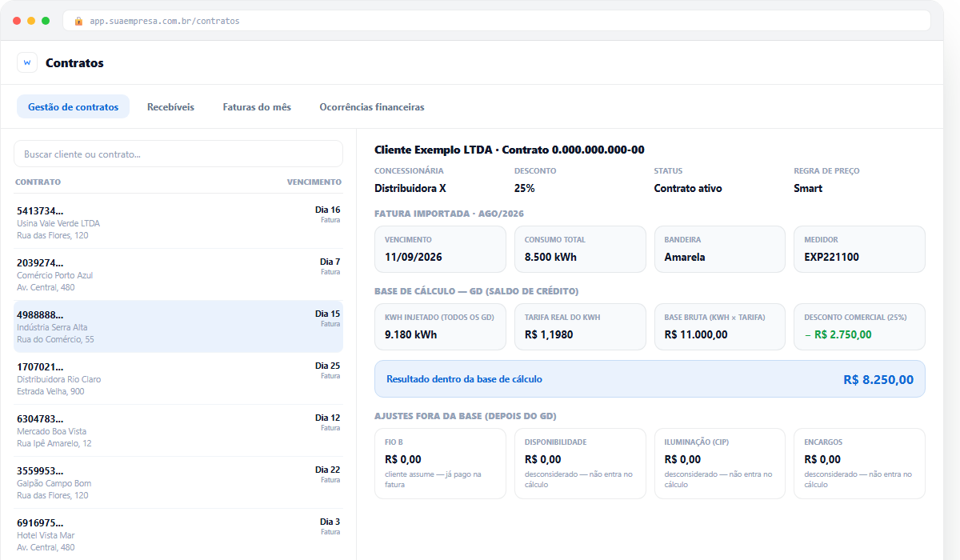Click the VENCIMENTO column header in list
Viewport: 960px width, 560px height.
click(314, 182)
